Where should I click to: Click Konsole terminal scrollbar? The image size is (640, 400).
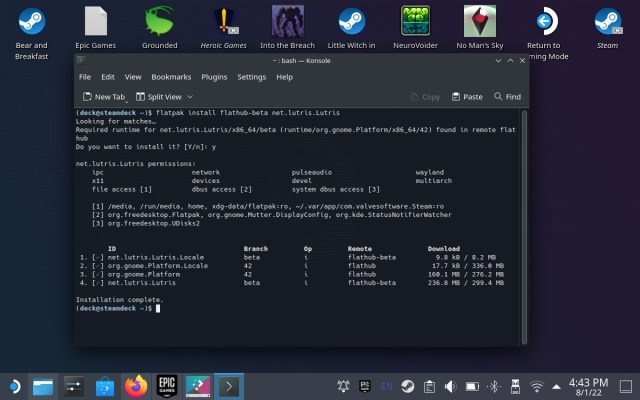tap(524, 227)
